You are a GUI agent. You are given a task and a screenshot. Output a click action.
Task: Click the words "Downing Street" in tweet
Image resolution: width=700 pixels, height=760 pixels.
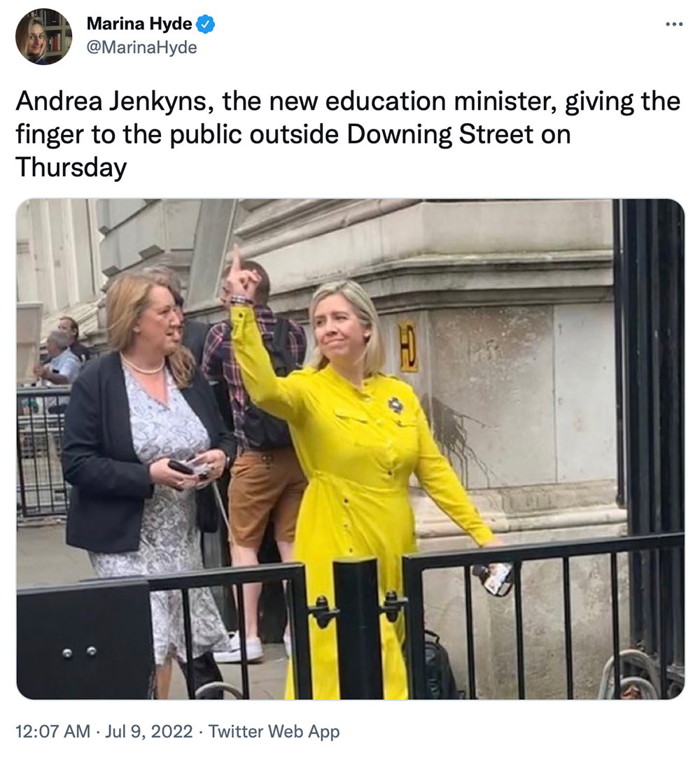(x=440, y=134)
